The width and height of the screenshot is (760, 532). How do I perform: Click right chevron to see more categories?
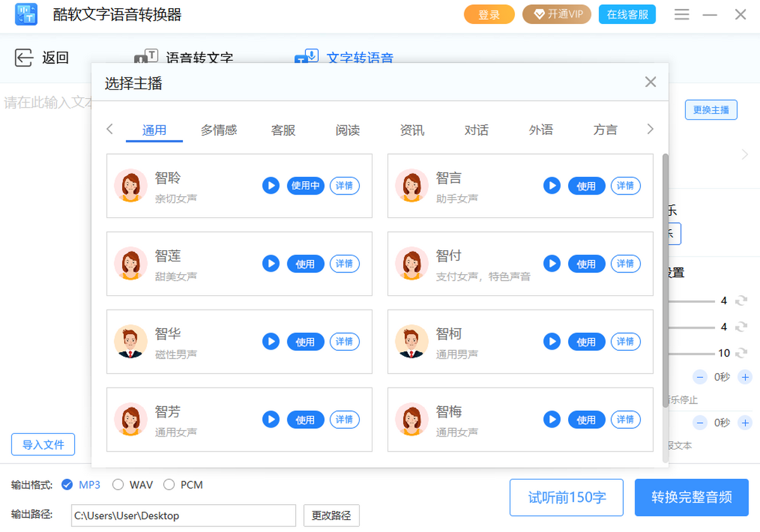click(650, 129)
